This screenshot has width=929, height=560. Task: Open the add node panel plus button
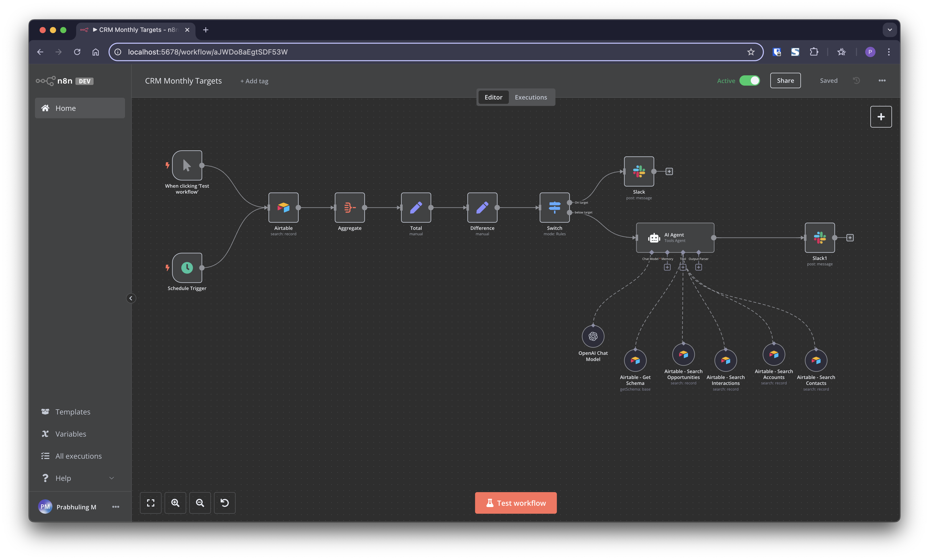881,117
